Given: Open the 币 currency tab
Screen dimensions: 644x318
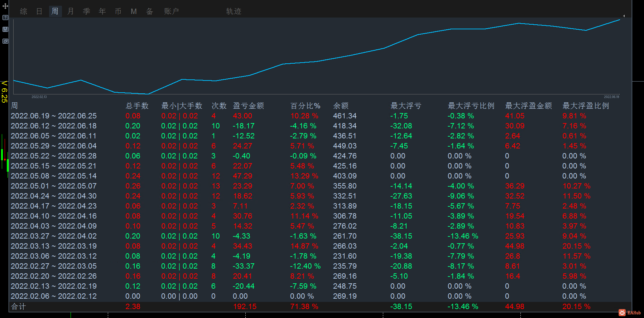Looking at the screenshot, I should point(118,11).
